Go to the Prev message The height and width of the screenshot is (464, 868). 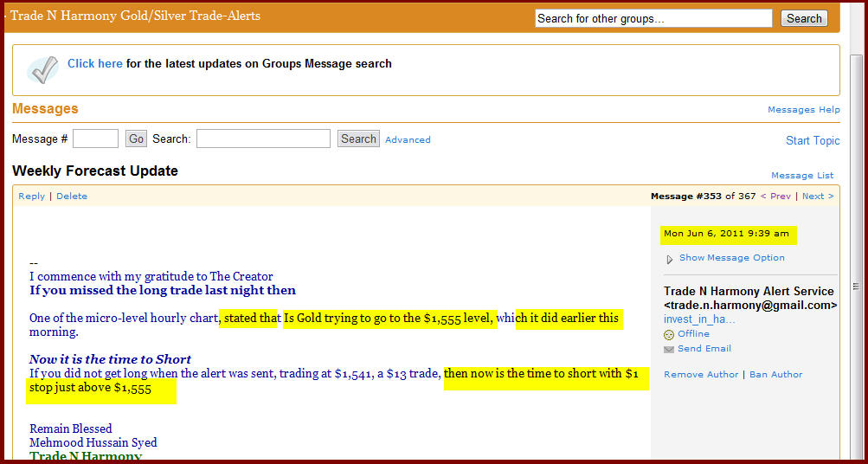(775, 196)
